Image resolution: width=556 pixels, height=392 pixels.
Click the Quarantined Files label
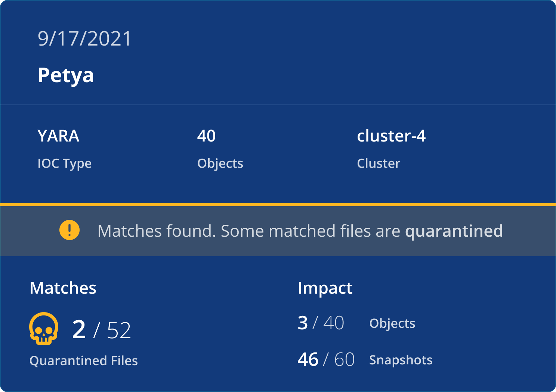[x=84, y=361]
